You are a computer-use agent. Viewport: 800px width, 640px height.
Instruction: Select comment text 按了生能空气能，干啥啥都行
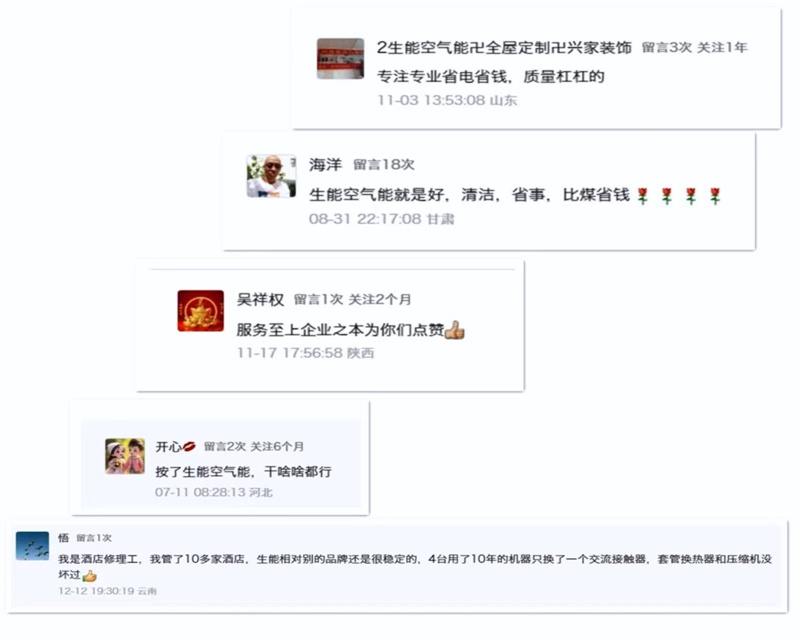(243, 471)
